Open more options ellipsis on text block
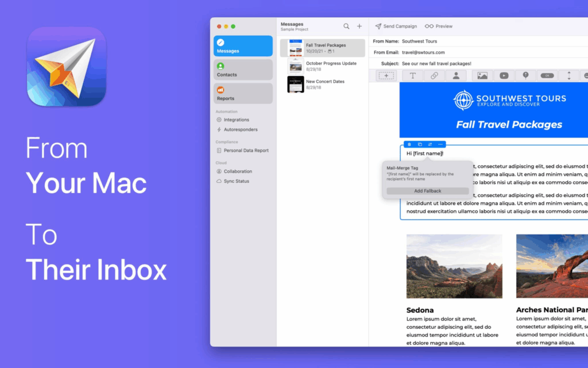 click(440, 144)
